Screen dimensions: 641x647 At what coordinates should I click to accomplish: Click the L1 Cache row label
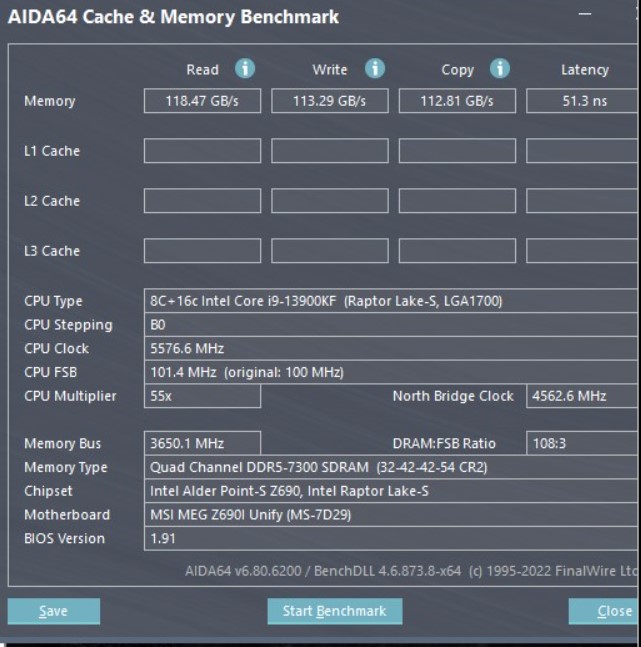[52, 151]
